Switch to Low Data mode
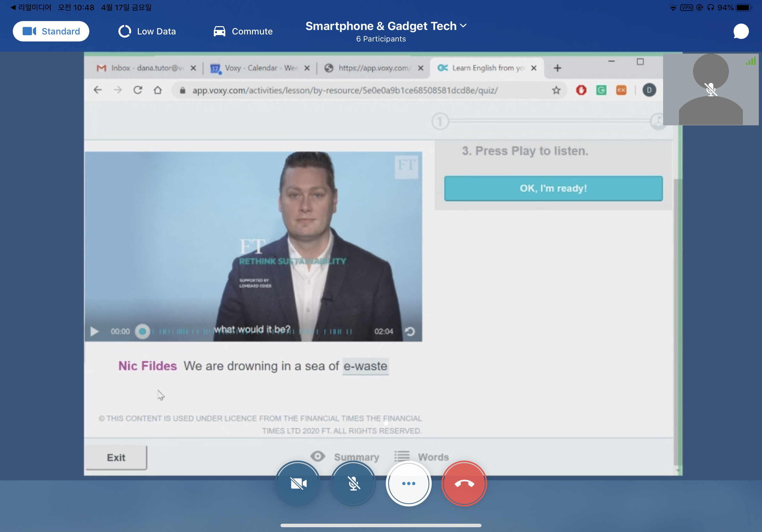 pos(147,32)
